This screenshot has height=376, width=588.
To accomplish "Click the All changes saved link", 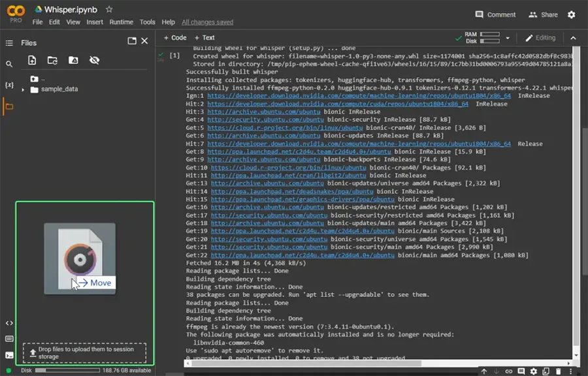I will (208, 22).
